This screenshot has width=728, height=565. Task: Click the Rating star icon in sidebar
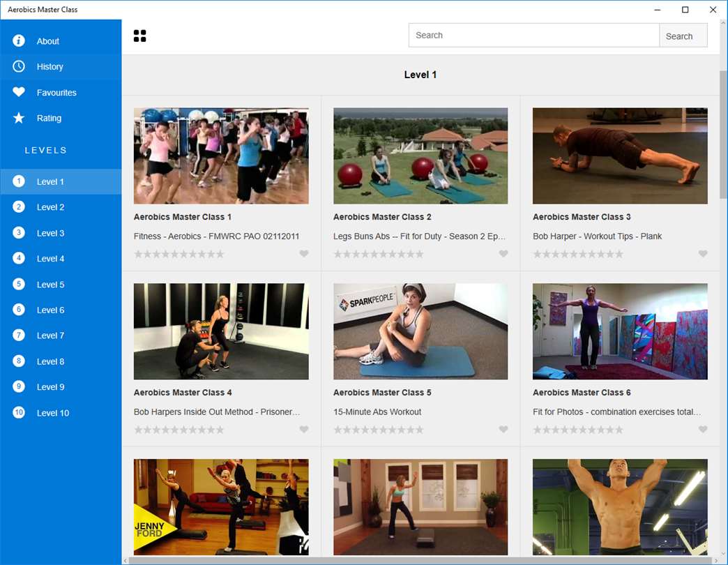[x=19, y=118]
